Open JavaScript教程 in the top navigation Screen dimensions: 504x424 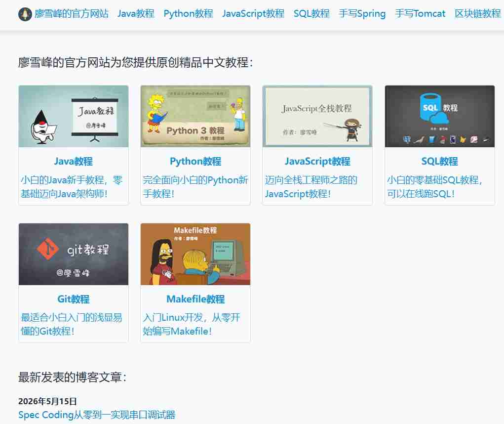pyautogui.click(x=253, y=13)
